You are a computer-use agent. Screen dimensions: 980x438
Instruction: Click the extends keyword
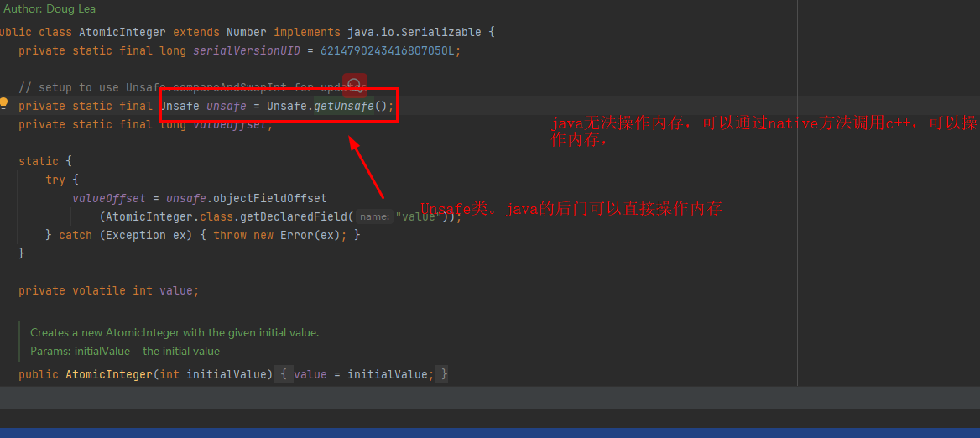(x=196, y=32)
